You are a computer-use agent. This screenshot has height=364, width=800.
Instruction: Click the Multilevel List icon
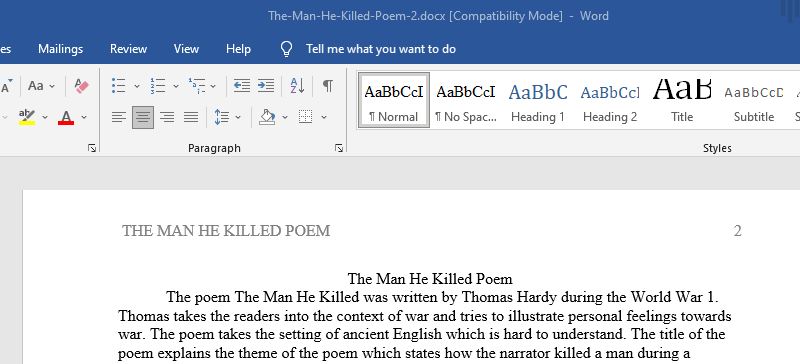click(x=197, y=86)
